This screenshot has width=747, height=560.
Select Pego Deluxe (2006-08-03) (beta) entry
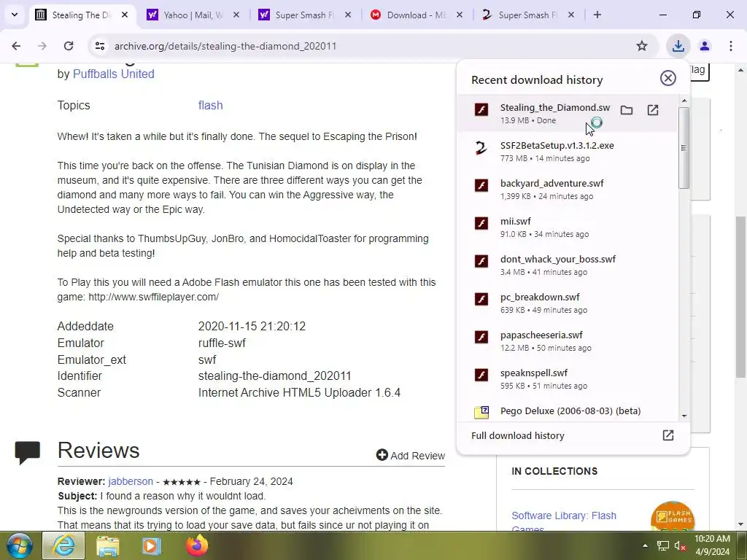567,411
